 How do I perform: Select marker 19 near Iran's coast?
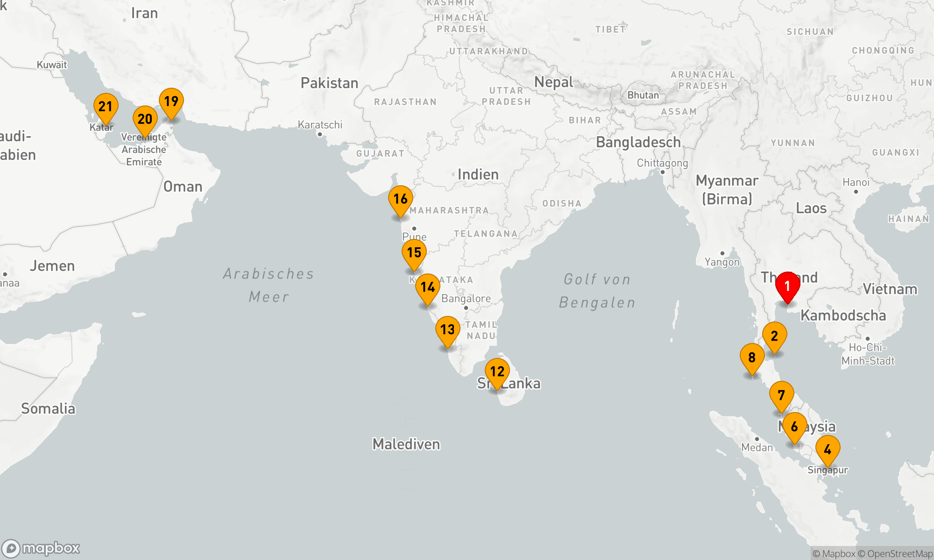click(x=171, y=101)
